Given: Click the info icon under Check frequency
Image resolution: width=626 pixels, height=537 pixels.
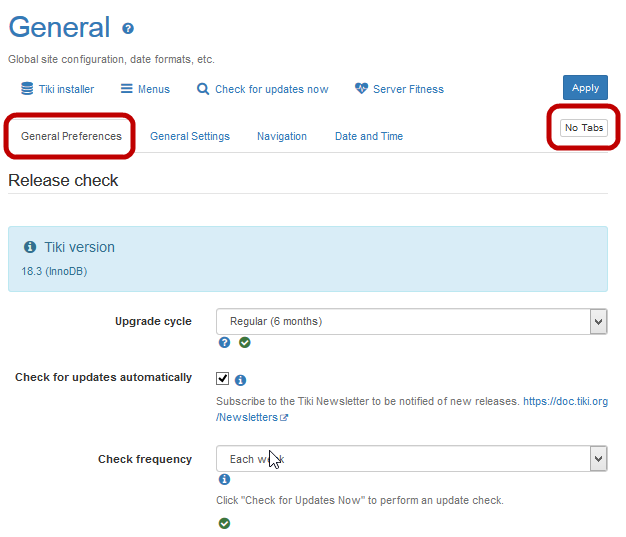Looking at the screenshot, I should click(225, 480).
